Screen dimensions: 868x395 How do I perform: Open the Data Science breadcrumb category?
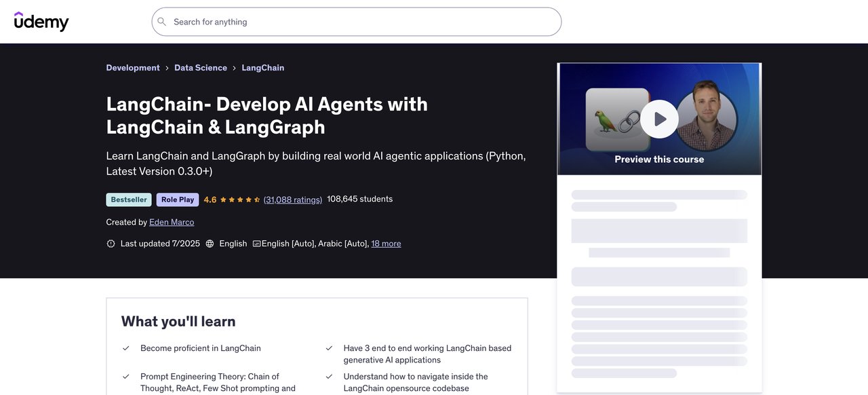(x=201, y=67)
